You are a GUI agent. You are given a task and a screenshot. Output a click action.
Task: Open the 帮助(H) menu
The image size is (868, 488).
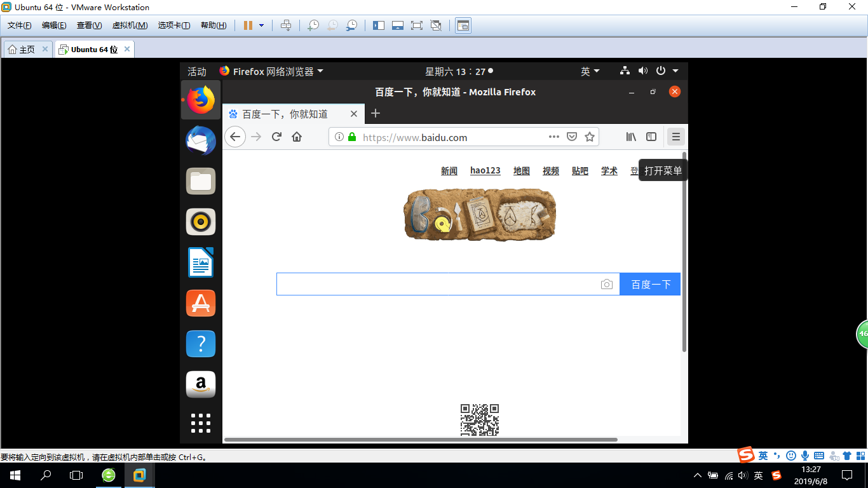(214, 25)
